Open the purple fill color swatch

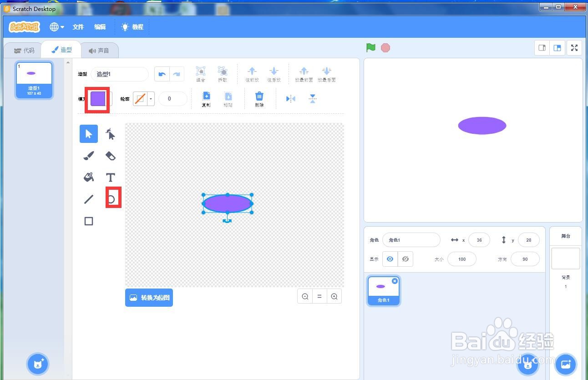click(x=98, y=99)
